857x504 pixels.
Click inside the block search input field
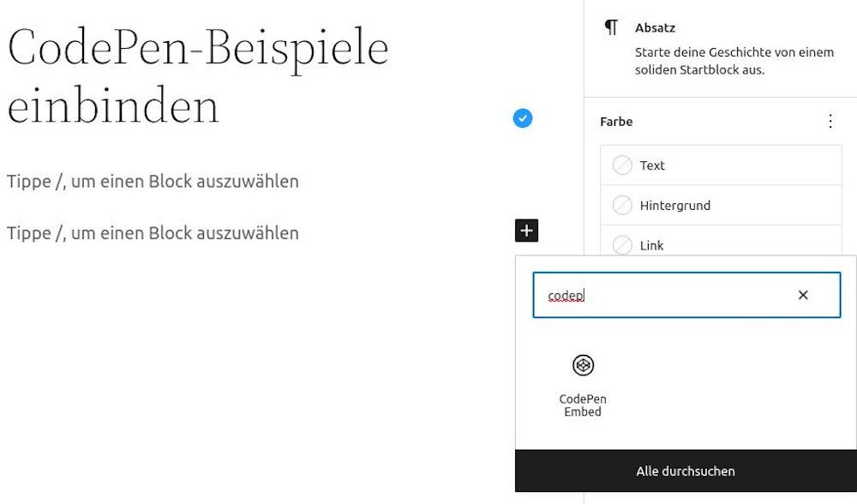point(677,294)
